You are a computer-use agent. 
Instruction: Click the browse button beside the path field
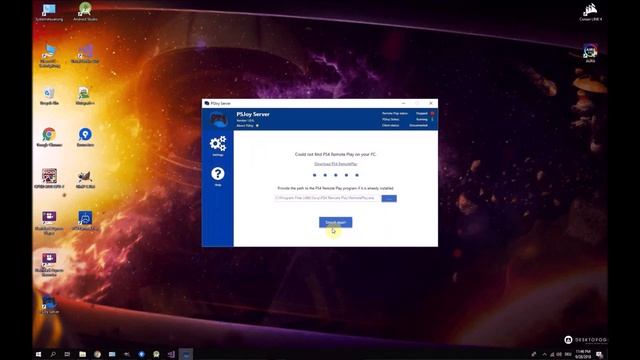[x=389, y=198]
